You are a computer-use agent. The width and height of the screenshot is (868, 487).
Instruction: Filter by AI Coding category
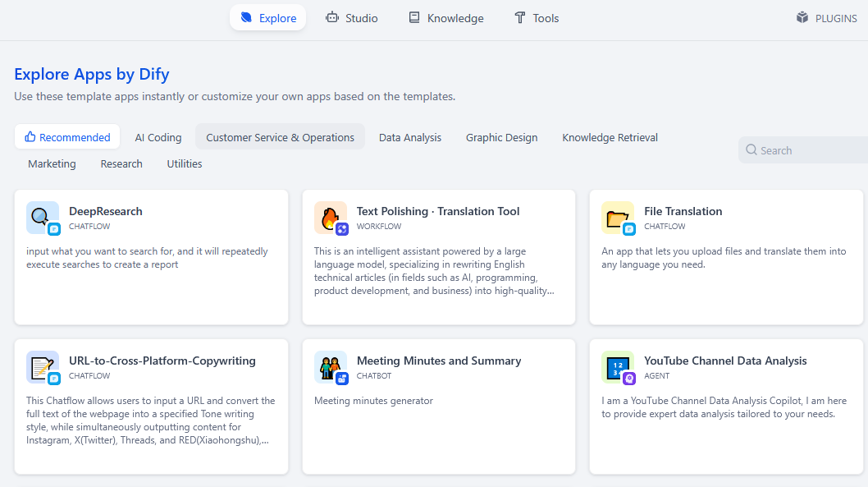tap(158, 137)
